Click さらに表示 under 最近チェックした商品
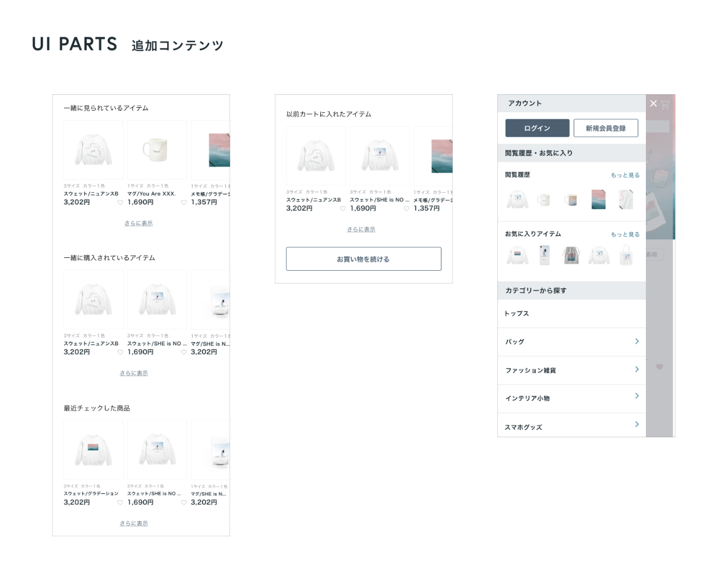 pos(134,523)
